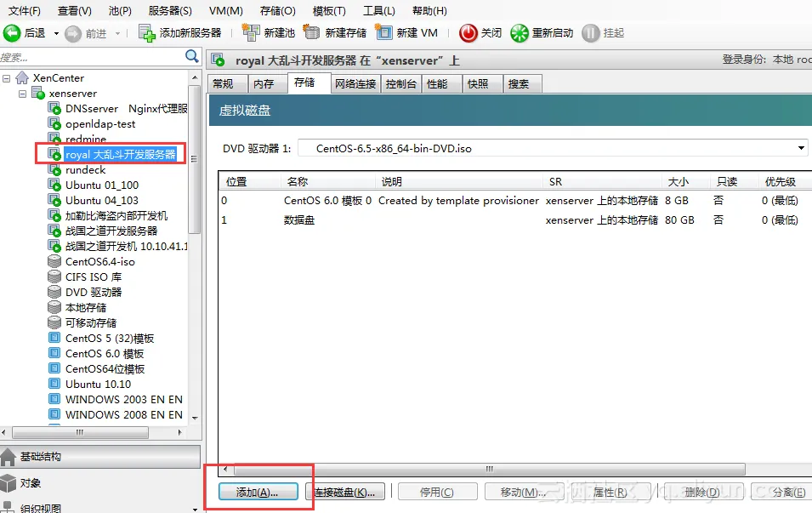This screenshot has height=513, width=812.
Task: Switch to the 内存 tab
Action: click(268, 83)
